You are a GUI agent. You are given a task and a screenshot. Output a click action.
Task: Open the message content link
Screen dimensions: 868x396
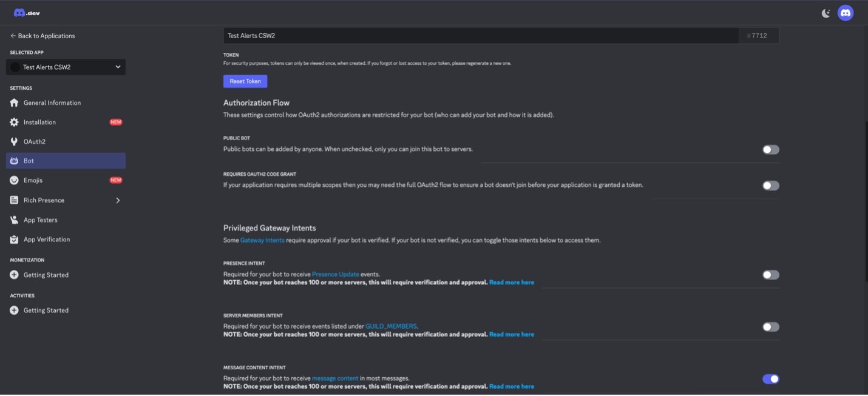click(x=335, y=378)
